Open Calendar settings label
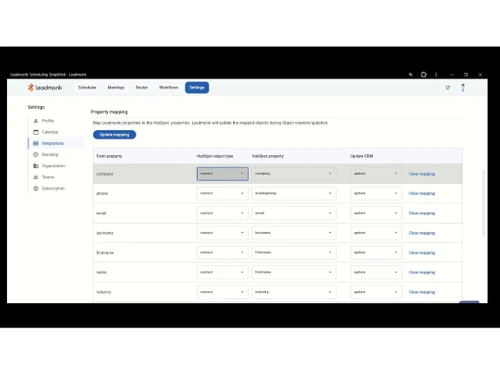Screen dimensions: 500x375 pos(50,132)
